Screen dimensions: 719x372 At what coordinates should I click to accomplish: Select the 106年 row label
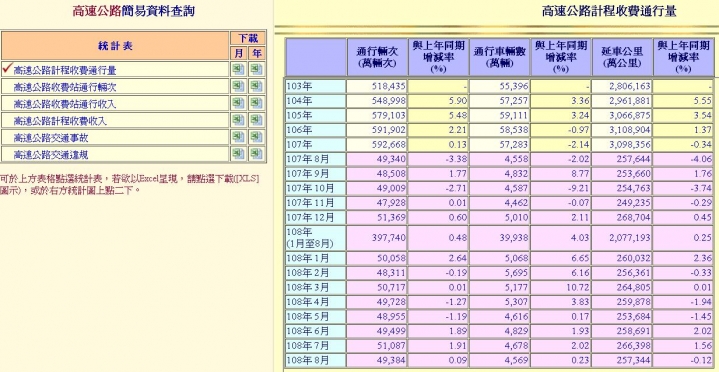[x=315, y=130]
